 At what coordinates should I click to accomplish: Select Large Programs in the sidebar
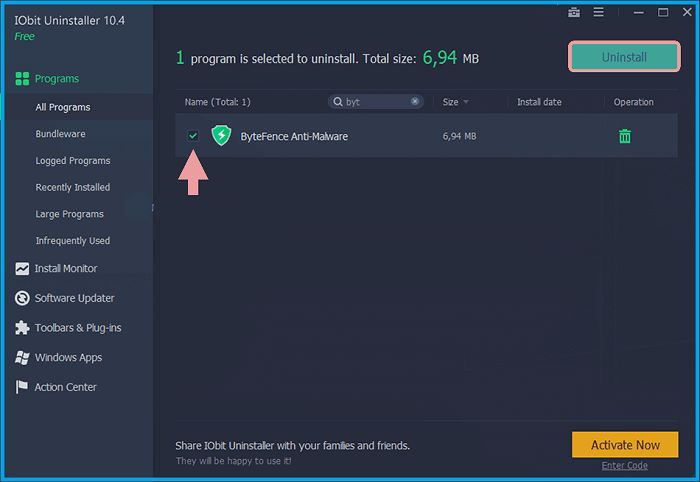(69, 214)
